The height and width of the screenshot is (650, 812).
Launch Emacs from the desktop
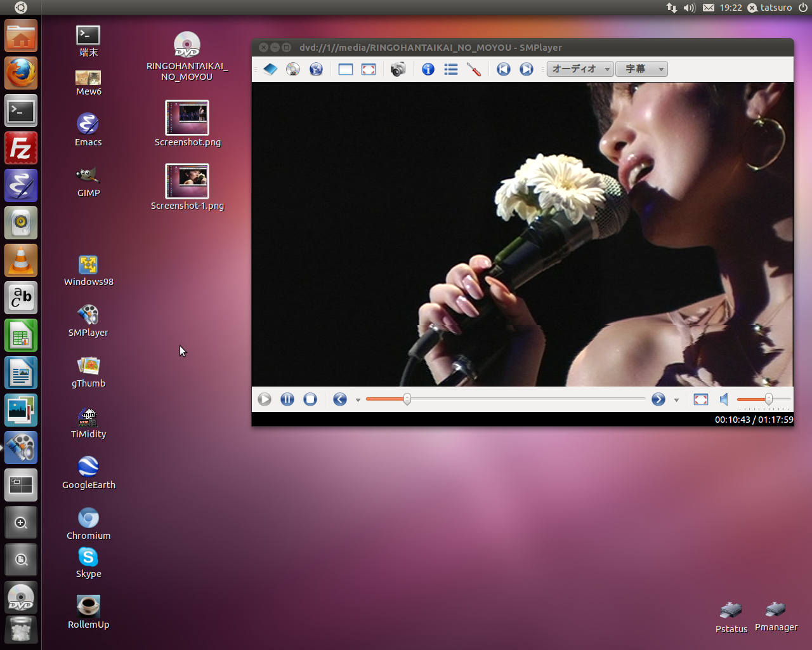pyautogui.click(x=88, y=129)
